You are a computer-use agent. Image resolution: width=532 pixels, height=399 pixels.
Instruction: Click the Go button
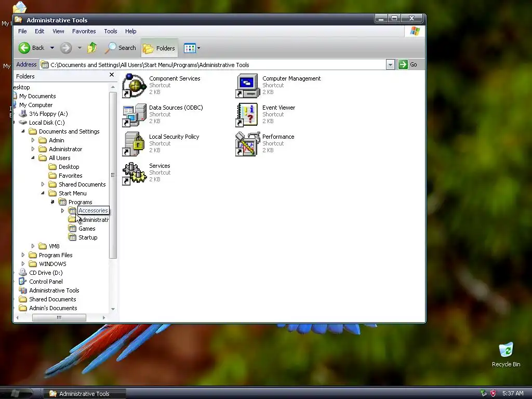coord(408,64)
